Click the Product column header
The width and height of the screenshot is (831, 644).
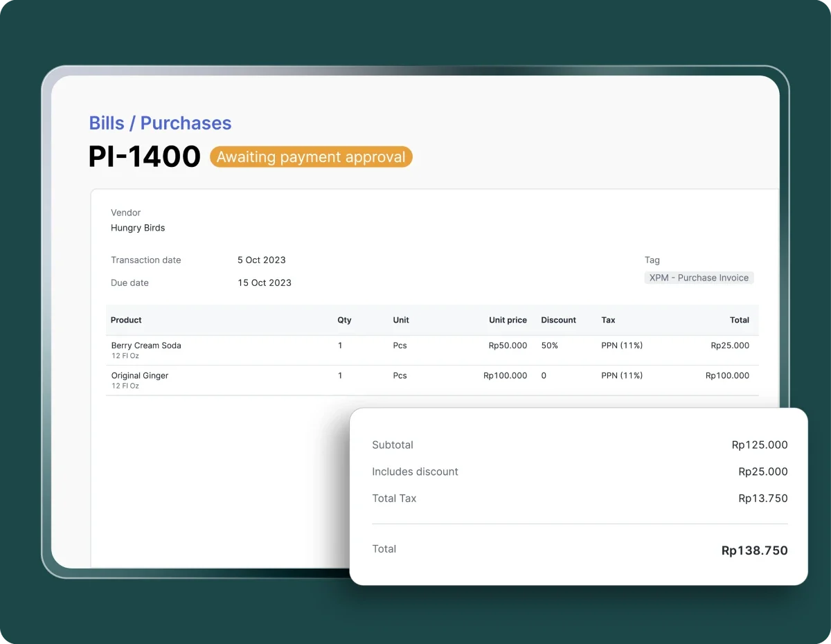click(126, 320)
